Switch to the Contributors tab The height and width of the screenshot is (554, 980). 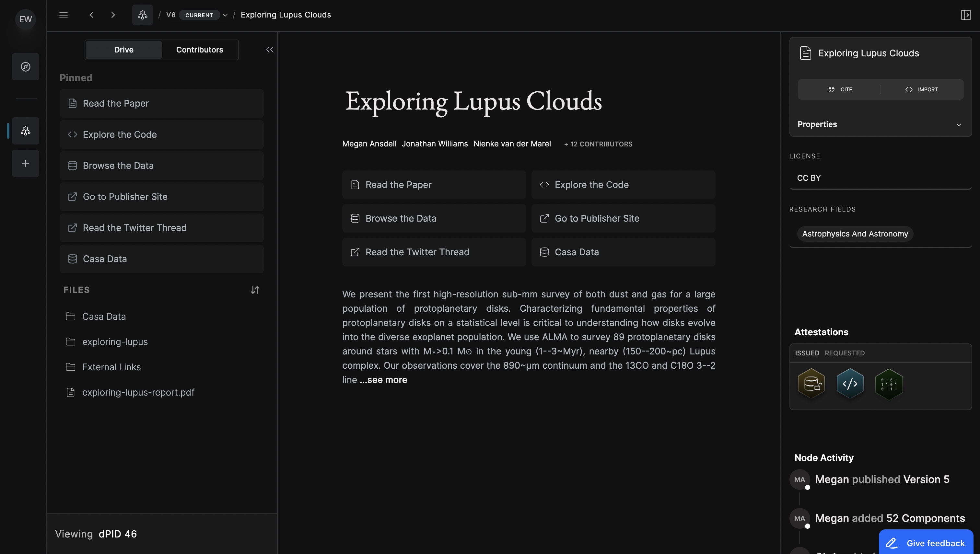point(199,50)
